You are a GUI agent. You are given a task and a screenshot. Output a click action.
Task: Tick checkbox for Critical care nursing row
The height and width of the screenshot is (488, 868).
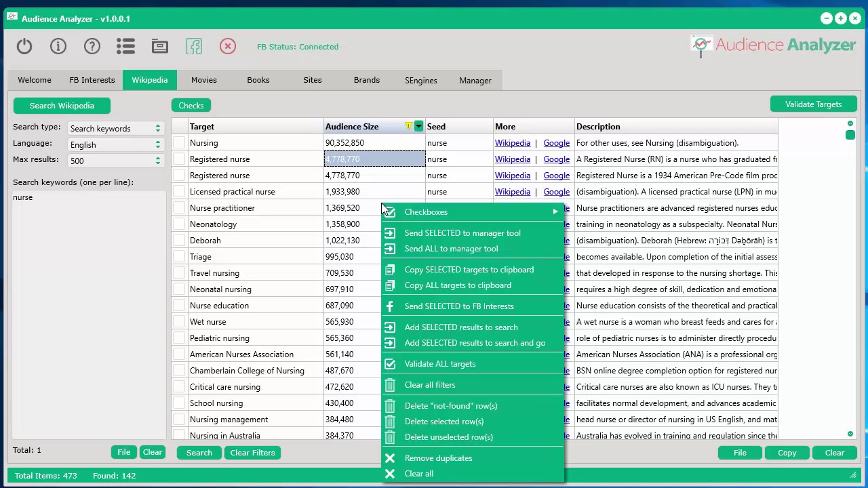point(179,387)
